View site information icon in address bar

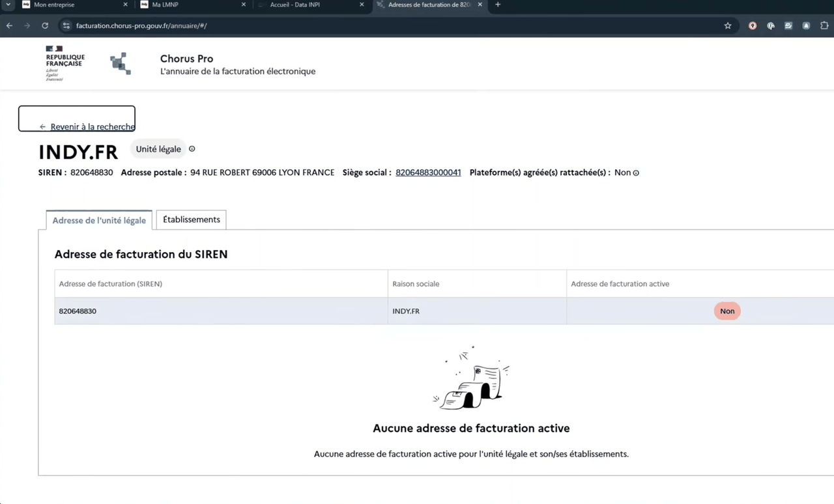(66, 26)
